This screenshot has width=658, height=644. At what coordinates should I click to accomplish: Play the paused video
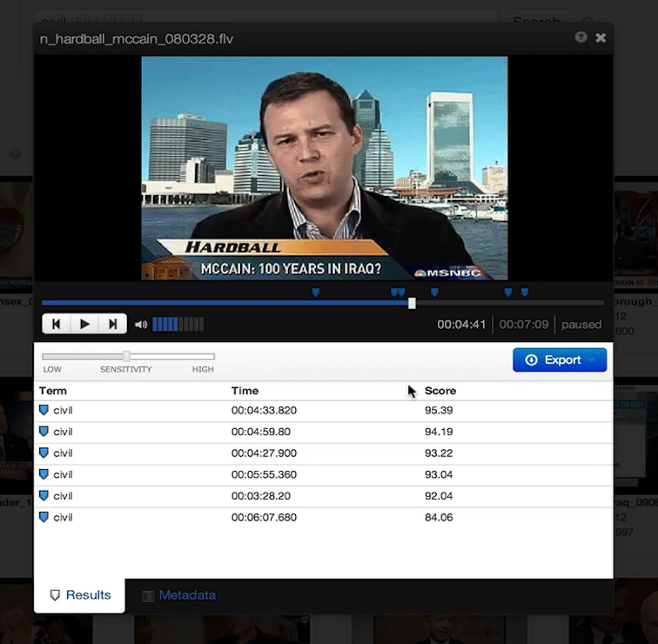coord(84,324)
